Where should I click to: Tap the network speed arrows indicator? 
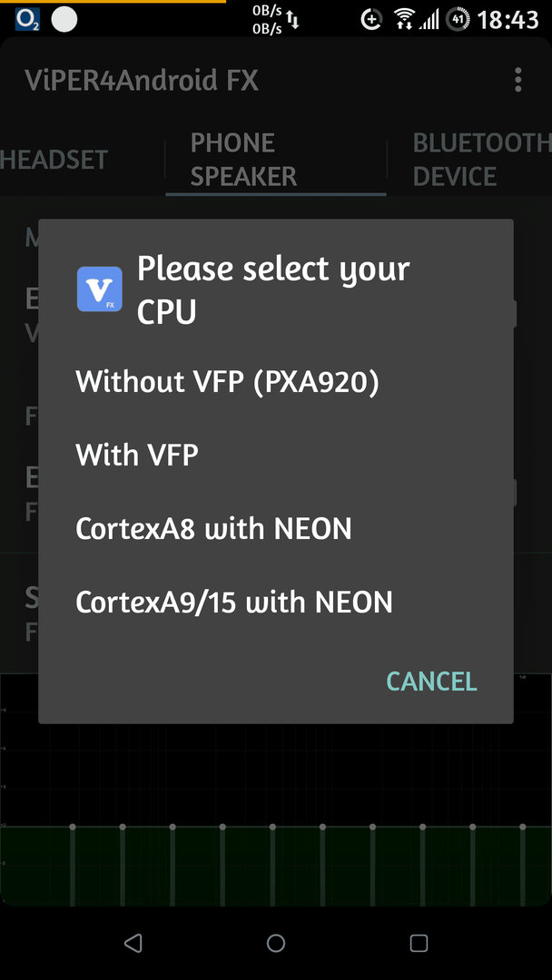276,19
